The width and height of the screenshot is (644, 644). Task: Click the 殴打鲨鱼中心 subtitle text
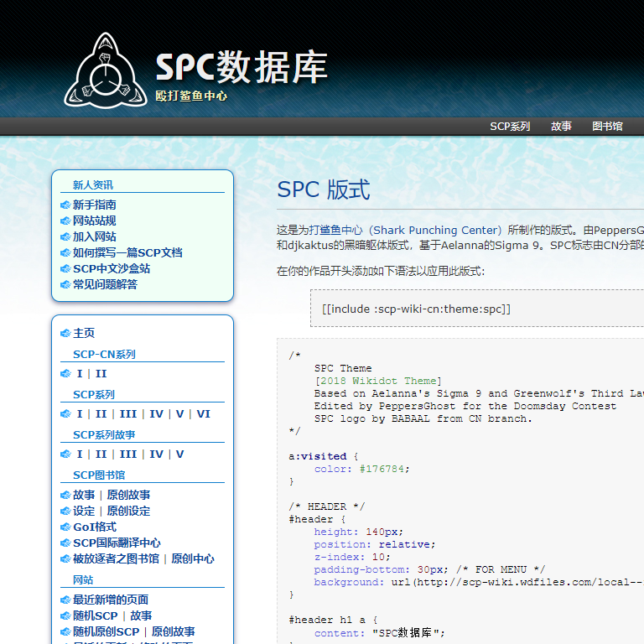[x=191, y=96]
